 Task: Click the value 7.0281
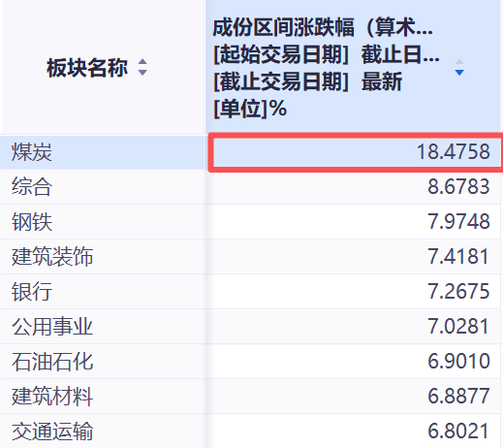pyautogui.click(x=458, y=326)
